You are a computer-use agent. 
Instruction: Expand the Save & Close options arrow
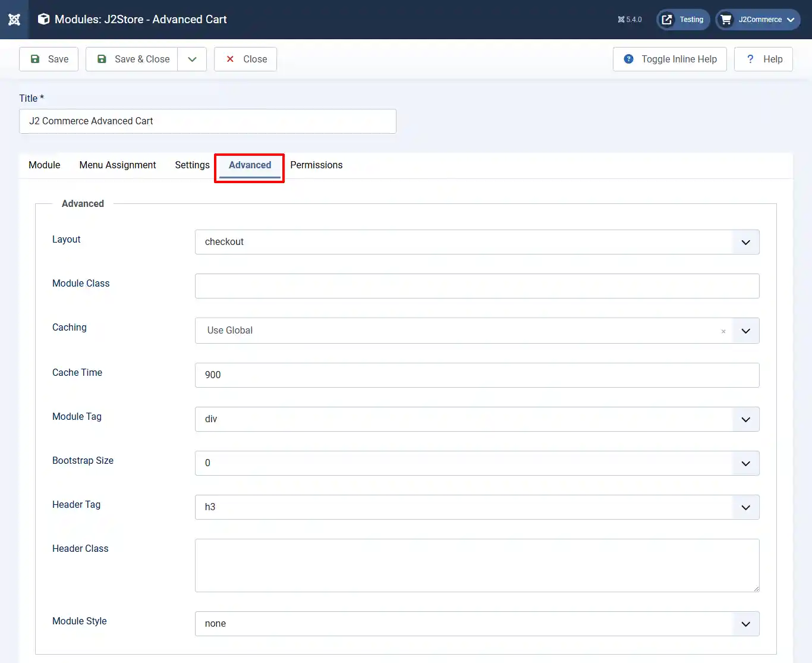click(192, 59)
